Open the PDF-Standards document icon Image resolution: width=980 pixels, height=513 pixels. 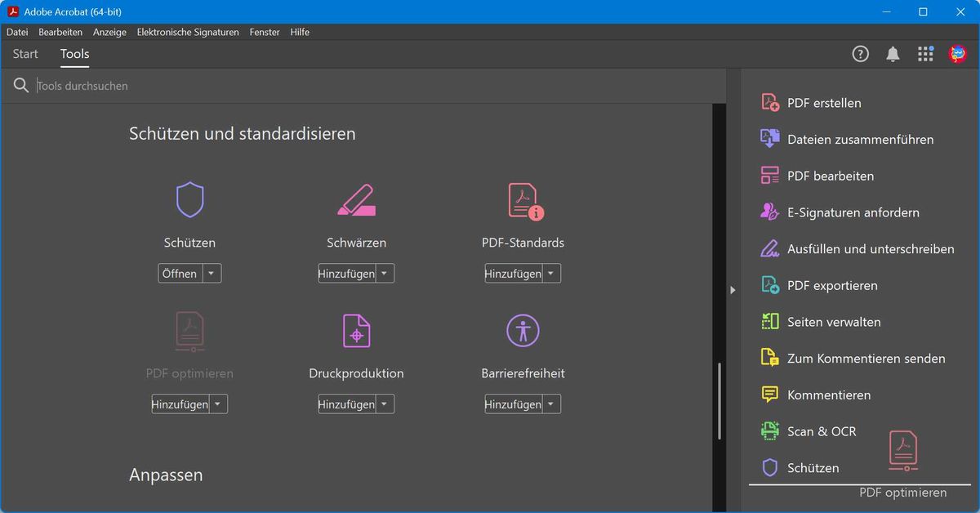tap(525, 201)
